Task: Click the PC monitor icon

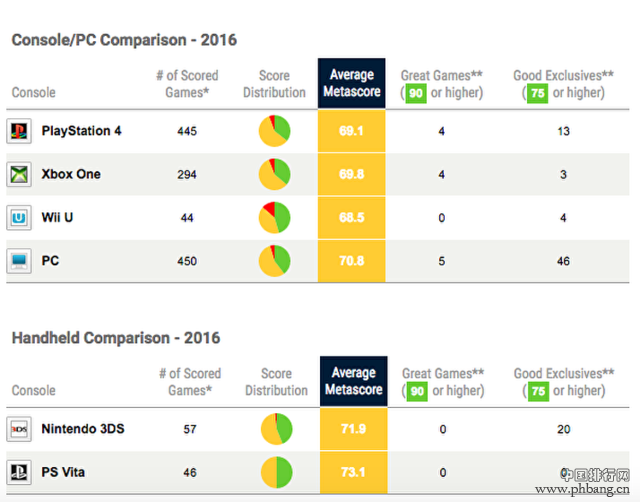Action: 19,262
